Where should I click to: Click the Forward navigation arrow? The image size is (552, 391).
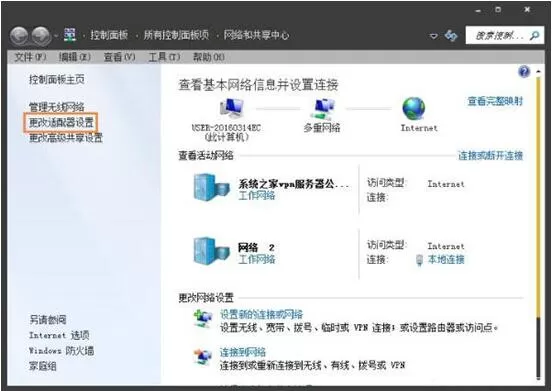[41, 36]
